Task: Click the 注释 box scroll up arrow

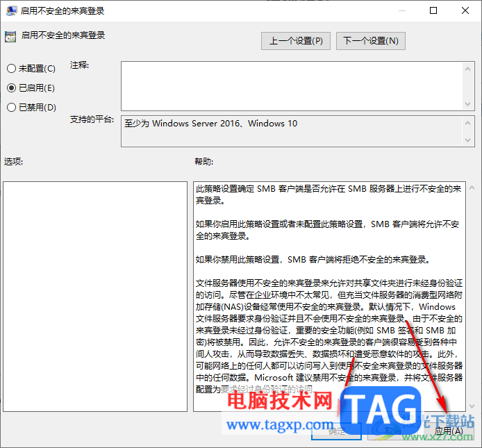Action: pos(468,69)
